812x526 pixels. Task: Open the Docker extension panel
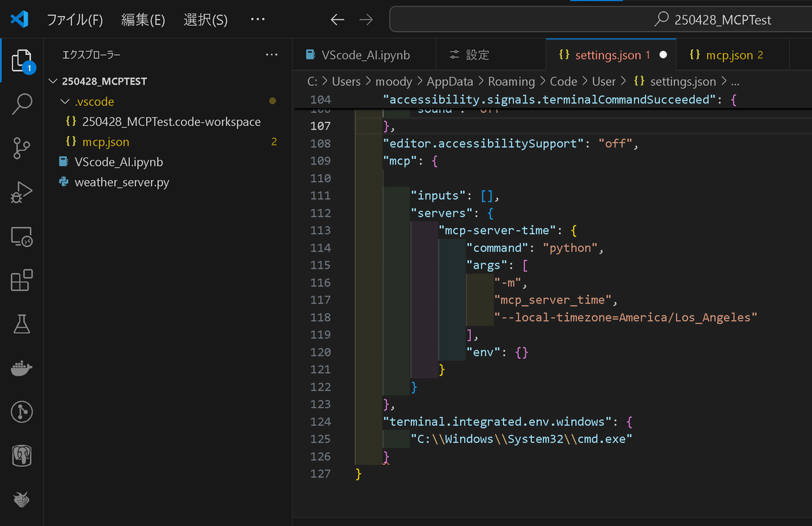tap(22, 368)
